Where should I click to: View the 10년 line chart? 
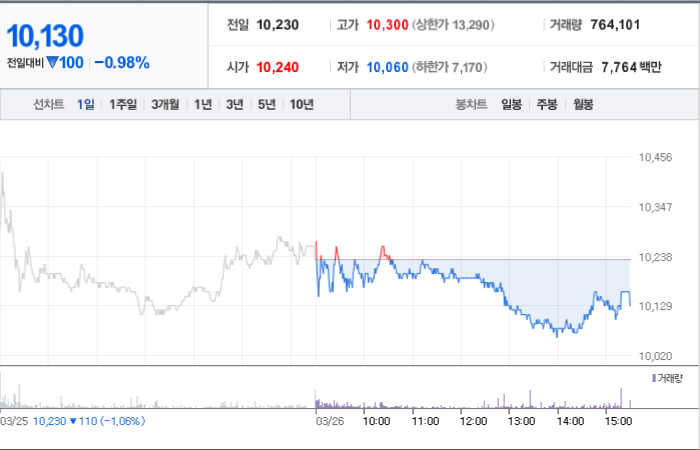pos(302,104)
